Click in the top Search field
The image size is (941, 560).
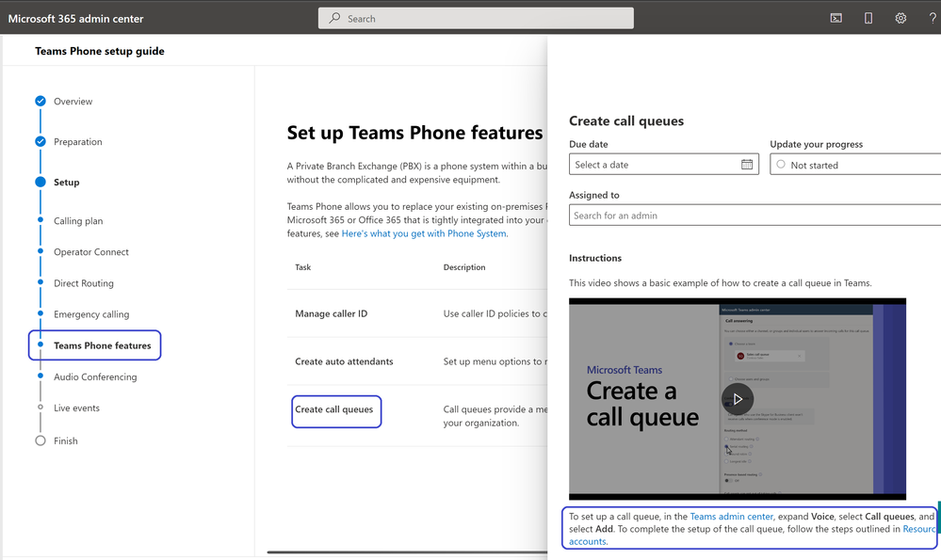pyautogui.click(x=476, y=18)
